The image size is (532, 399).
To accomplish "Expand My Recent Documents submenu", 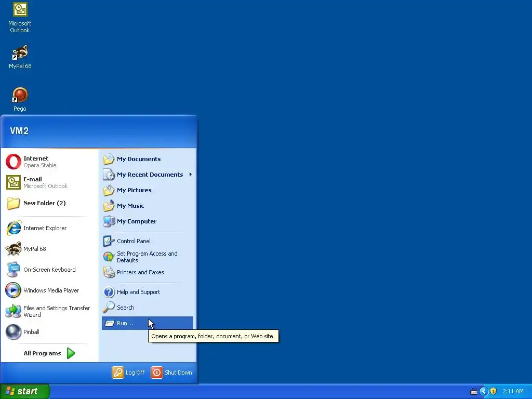I will click(148, 175).
